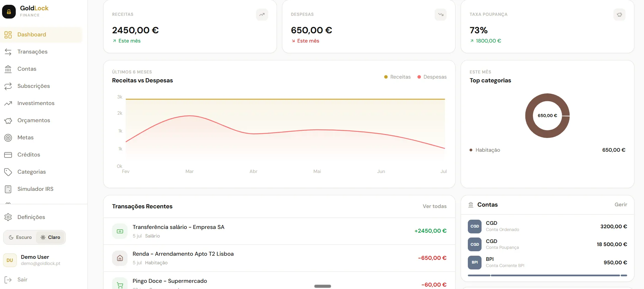The height and width of the screenshot is (289, 644).
Task: Click the Contas bank building icon in sidebar
Action: tap(8, 69)
